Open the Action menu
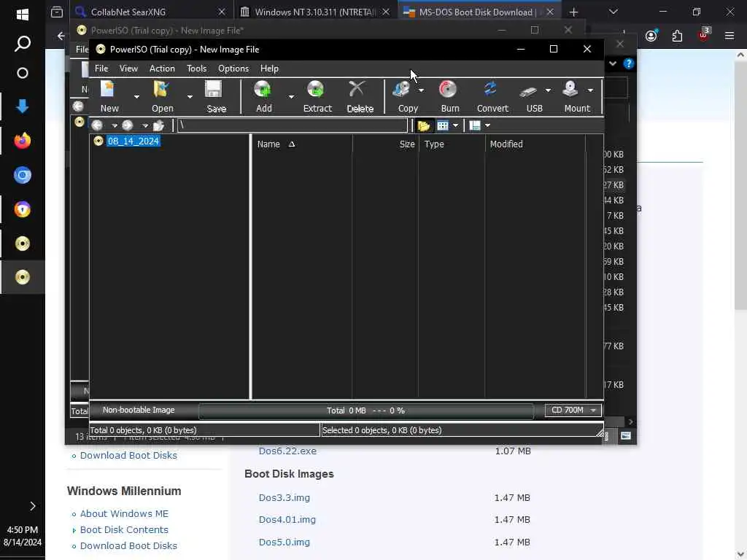Screen dimensions: 747x560 (x=162, y=69)
